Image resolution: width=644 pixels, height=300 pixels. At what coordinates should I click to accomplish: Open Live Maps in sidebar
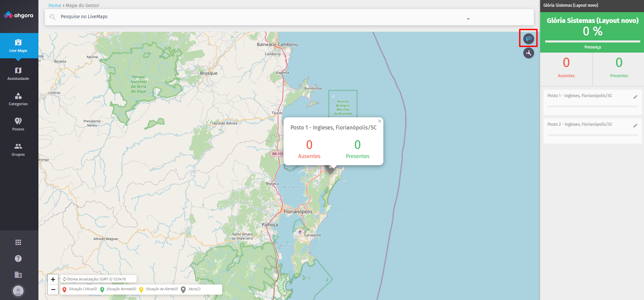tap(18, 46)
